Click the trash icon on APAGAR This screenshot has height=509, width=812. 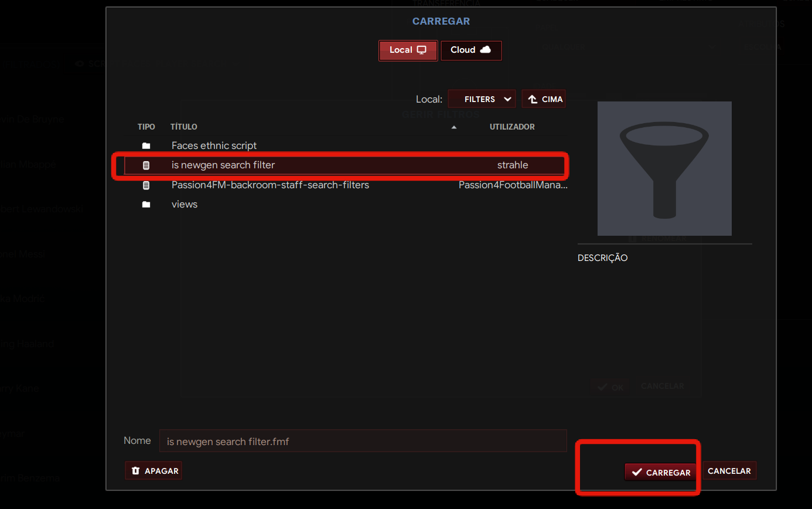point(136,471)
